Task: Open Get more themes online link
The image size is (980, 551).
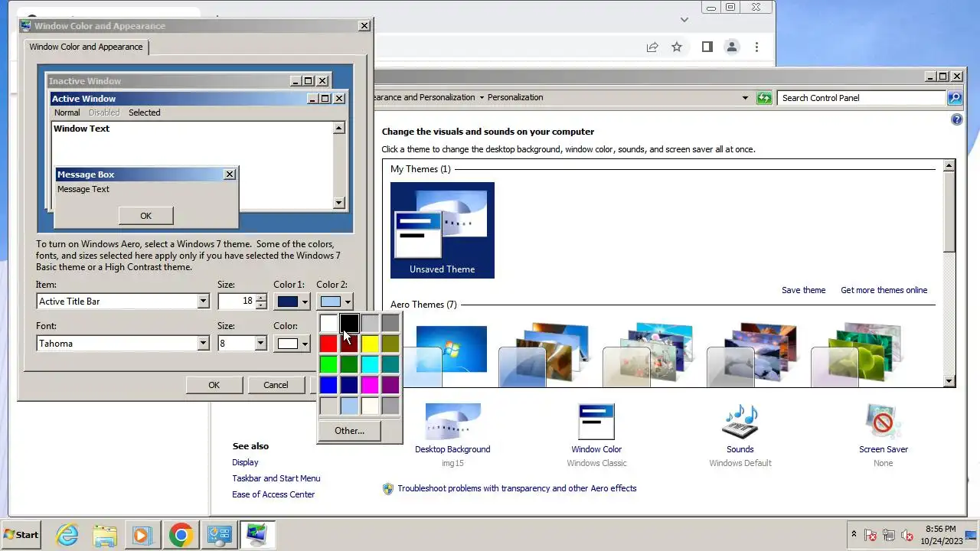Action: pos(884,290)
